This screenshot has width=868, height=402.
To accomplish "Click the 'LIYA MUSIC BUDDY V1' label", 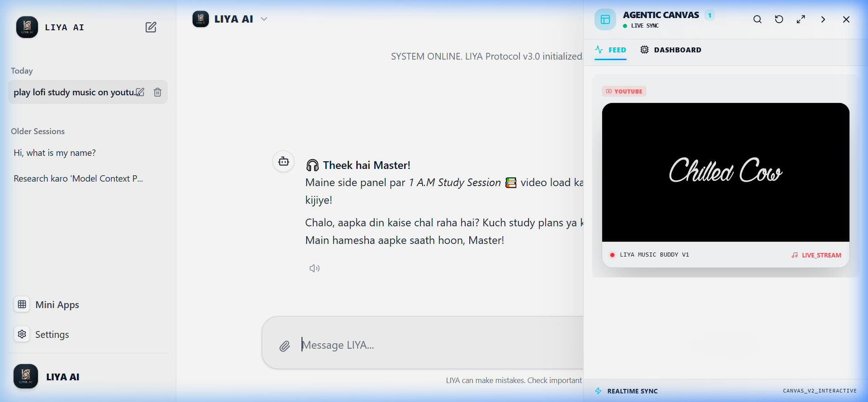I will (x=654, y=255).
